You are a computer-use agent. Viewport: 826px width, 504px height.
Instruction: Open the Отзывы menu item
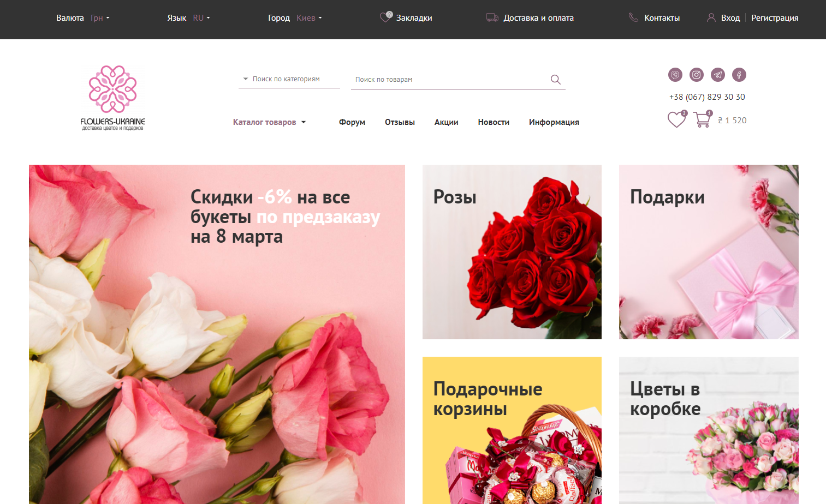pos(400,122)
